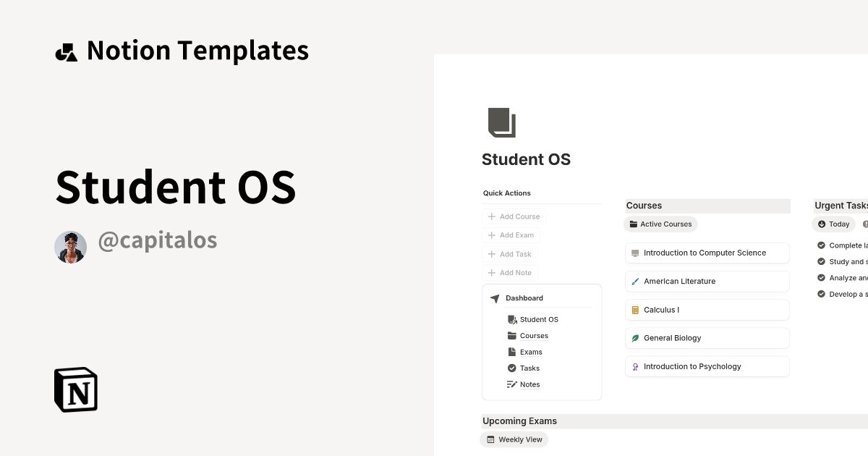Viewport: 868px width, 456px height.
Task: Click the Notion logo at bottom left
Action: click(75, 389)
